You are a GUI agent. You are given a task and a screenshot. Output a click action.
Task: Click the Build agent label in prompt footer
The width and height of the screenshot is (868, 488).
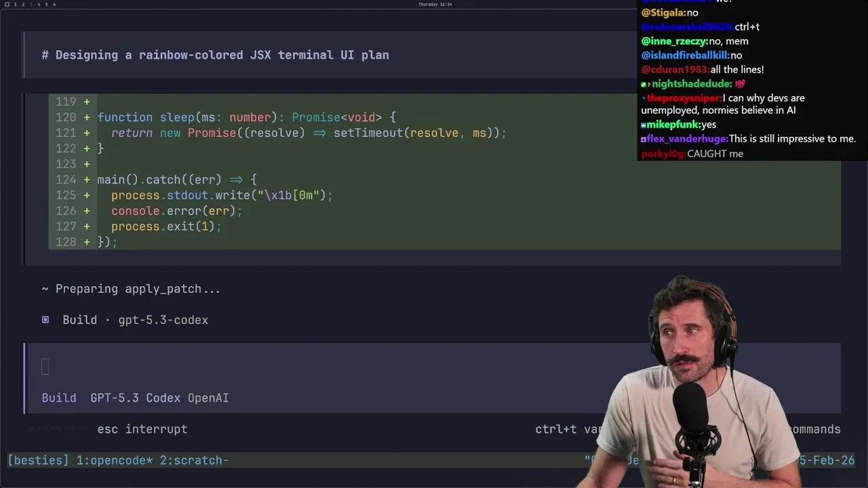59,398
